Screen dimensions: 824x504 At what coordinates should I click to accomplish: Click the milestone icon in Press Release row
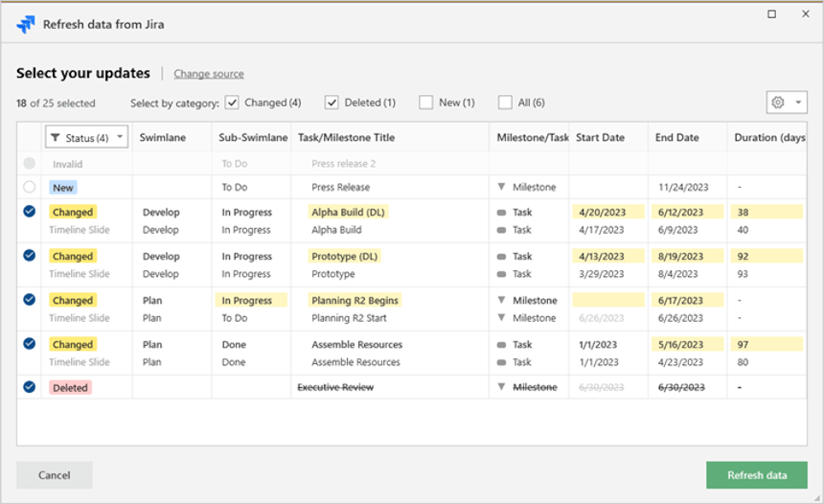pyautogui.click(x=501, y=188)
